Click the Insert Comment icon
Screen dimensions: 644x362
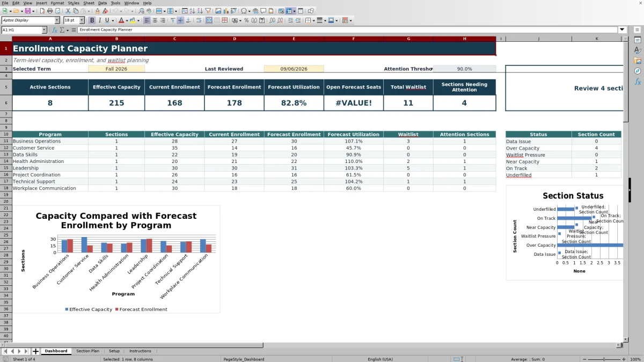[x=264, y=11]
